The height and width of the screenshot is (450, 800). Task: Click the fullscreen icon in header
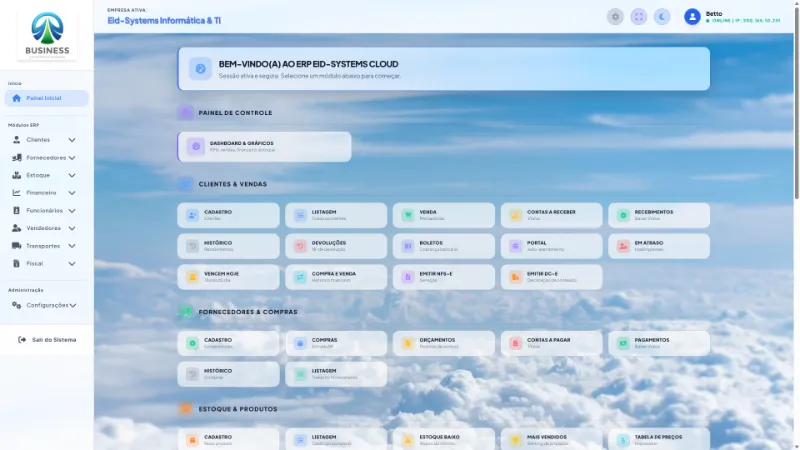(x=639, y=17)
